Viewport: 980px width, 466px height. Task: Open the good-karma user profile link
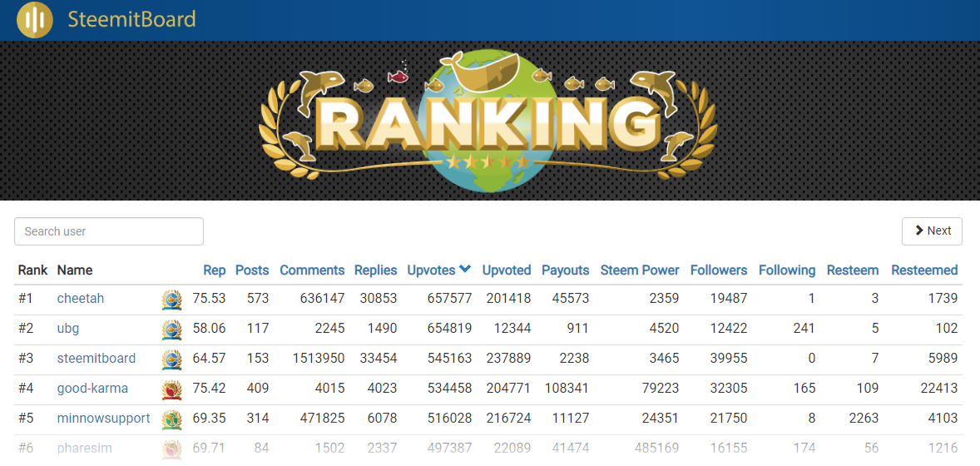[x=92, y=389]
